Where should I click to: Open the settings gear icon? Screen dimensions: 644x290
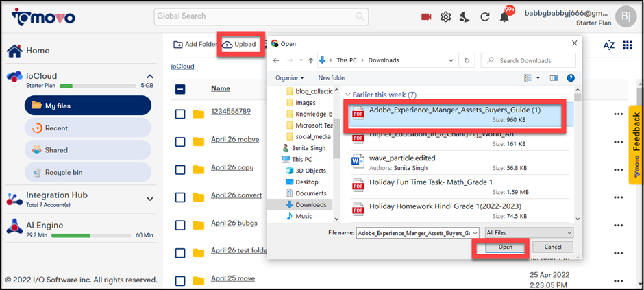445,17
